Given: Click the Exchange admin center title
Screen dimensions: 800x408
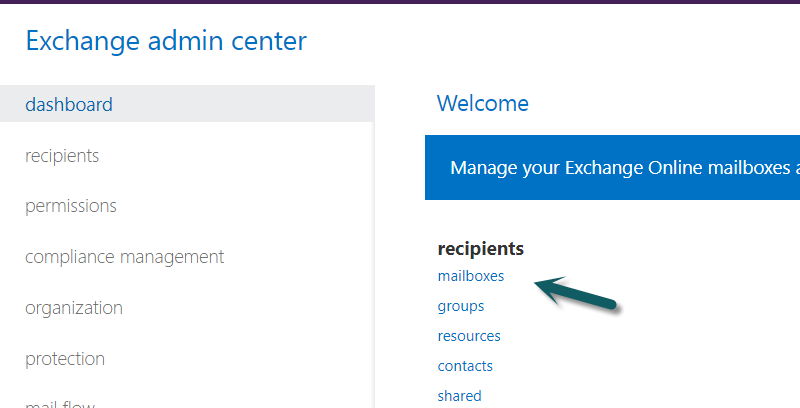Looking at the screenshot, I should point(166,41).
